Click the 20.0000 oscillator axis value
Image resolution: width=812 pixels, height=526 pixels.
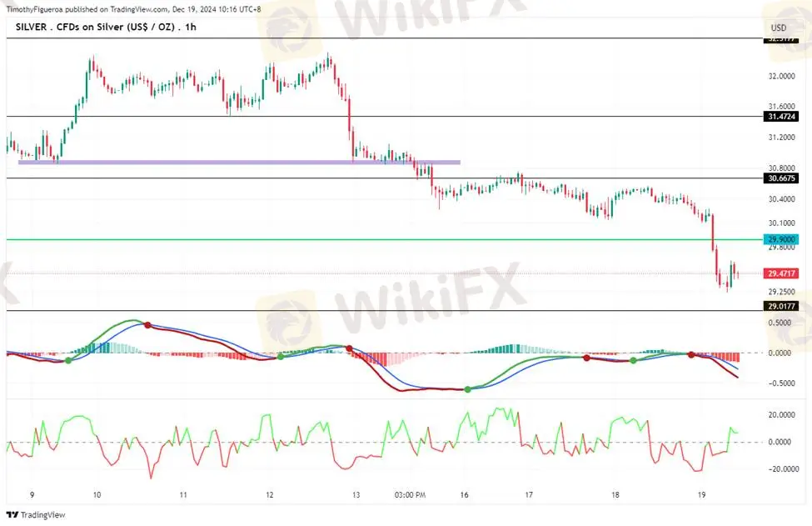(781, 414)
